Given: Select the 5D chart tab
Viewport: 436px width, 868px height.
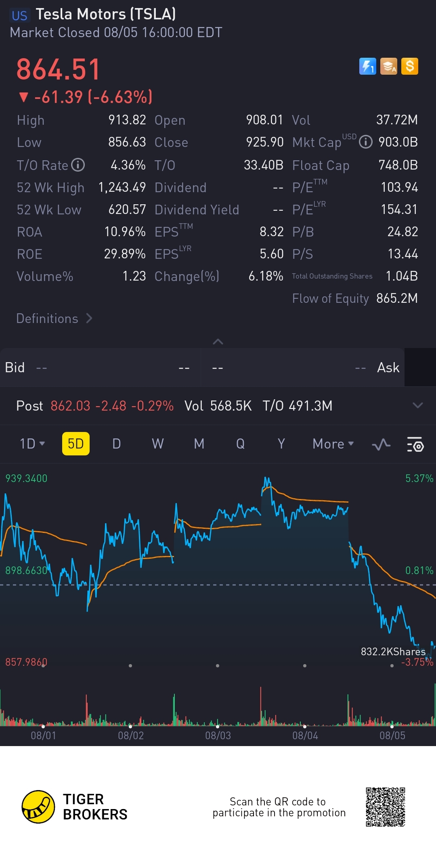Looking at the screenshot, I should tap(75, 444).
